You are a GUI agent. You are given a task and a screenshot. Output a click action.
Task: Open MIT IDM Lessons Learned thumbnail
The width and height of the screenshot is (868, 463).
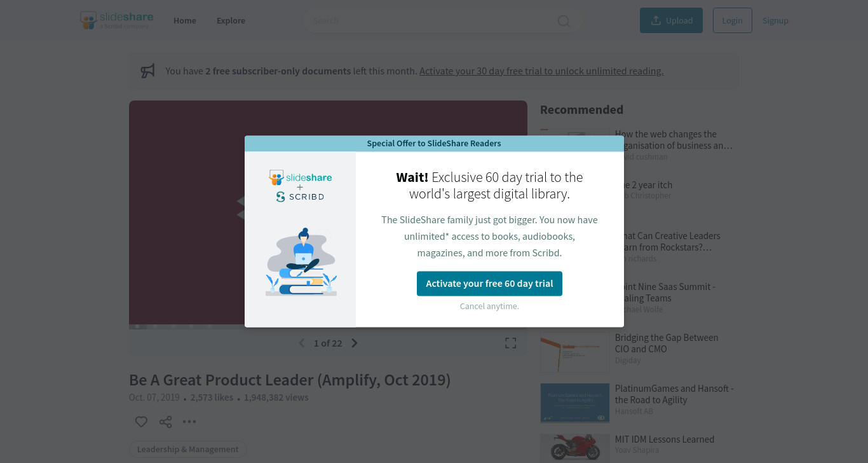click(x=574, y=448)
